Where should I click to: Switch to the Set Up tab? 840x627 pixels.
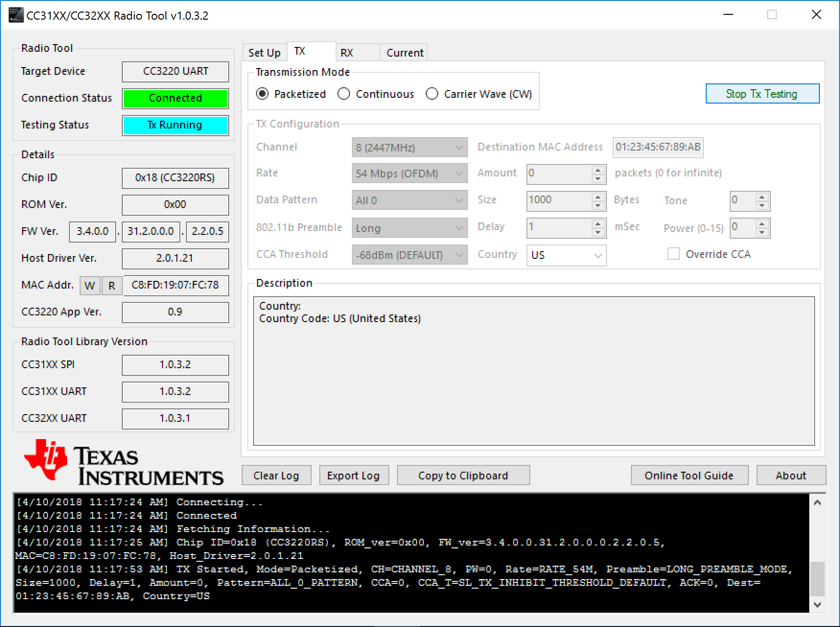[265, 53]
